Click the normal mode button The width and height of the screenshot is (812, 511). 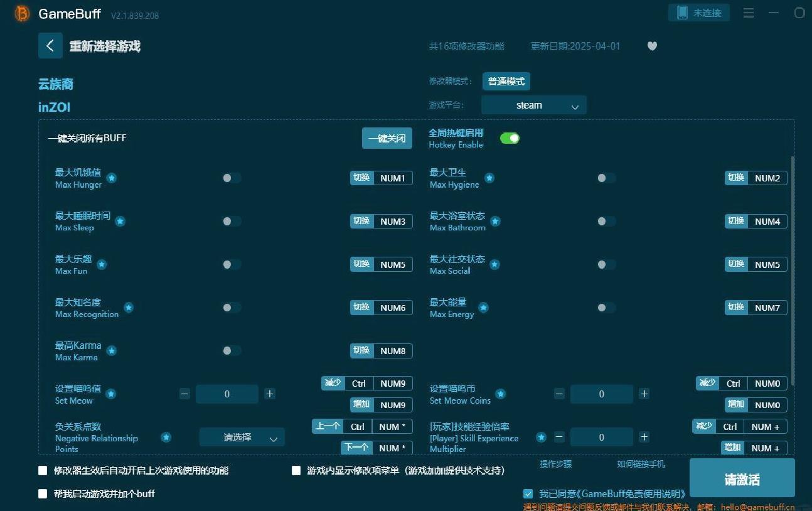(x=506, y=82)
